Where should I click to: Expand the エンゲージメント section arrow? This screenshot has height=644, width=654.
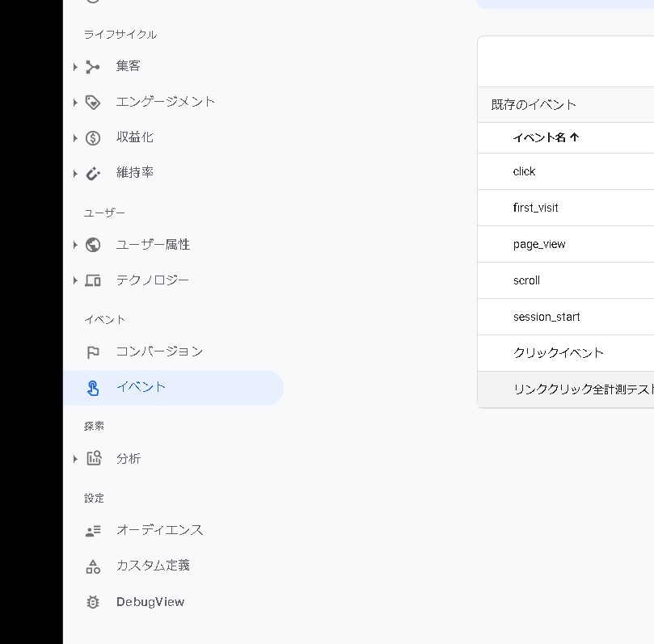(75, 103)
